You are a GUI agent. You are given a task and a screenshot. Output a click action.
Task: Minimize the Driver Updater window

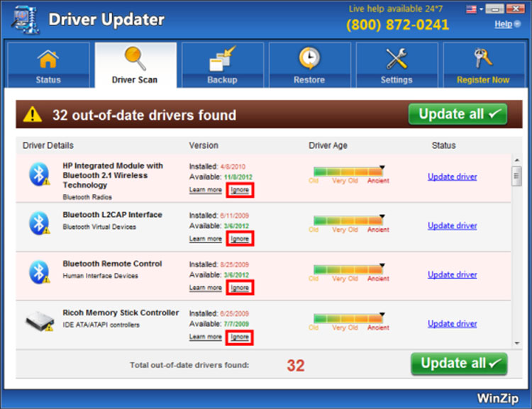click(x=494, y=9)
